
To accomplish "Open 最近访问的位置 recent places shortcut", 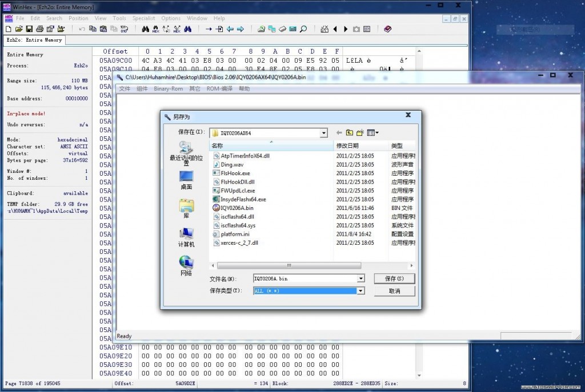I will click(186, 153).
